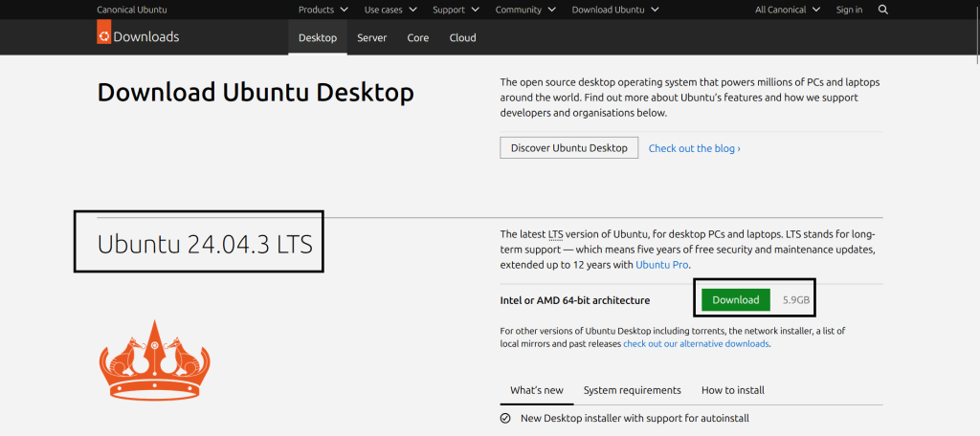Open the System requirements tab
Viewport: 980px width, 436px height.
(x=632, y=390)
